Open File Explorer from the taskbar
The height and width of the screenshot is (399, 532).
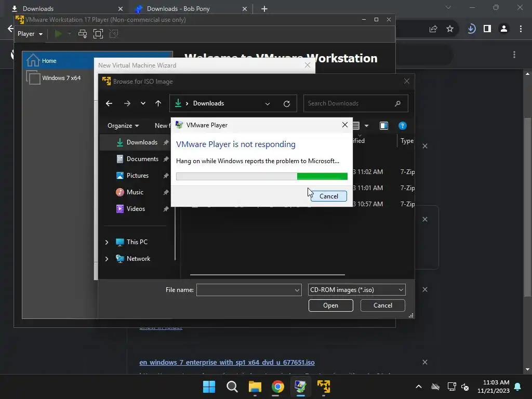[x=255, y=387]
